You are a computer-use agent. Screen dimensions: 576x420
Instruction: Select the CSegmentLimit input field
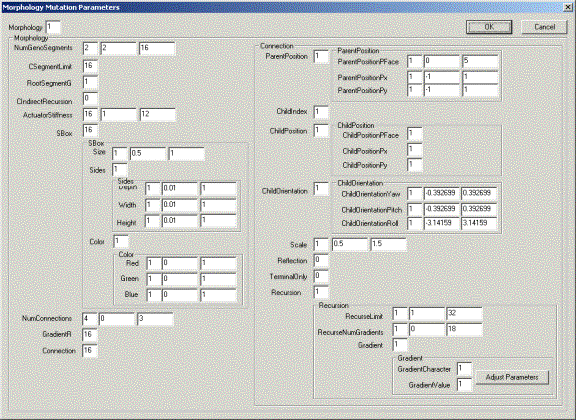(90, 67)
